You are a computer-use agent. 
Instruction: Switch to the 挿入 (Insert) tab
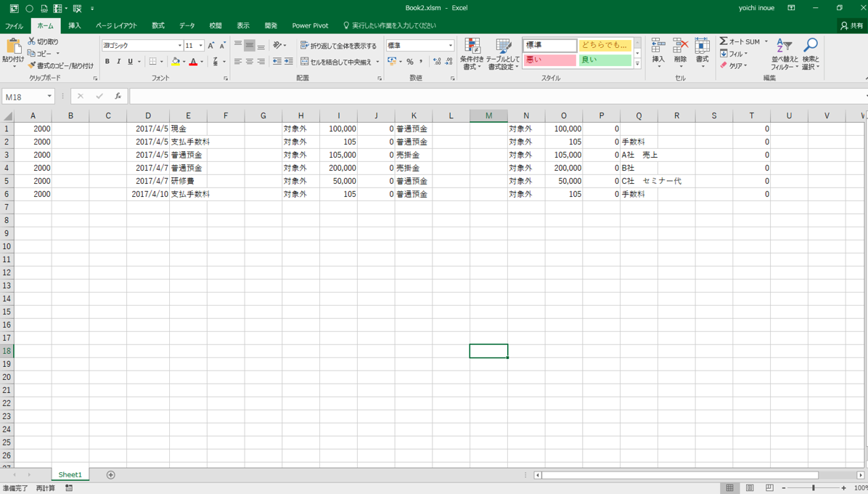tap(74, 25)
